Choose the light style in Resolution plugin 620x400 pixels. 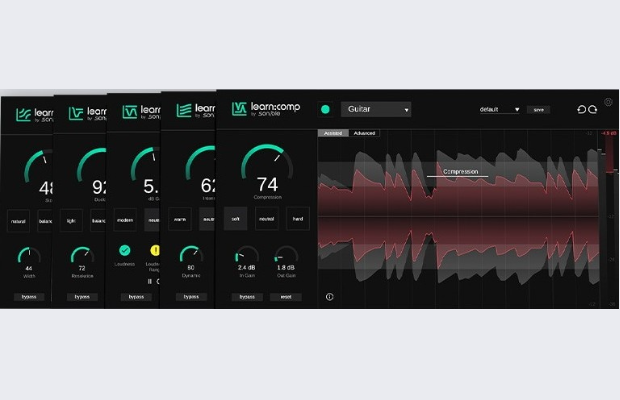pos(71,221)
